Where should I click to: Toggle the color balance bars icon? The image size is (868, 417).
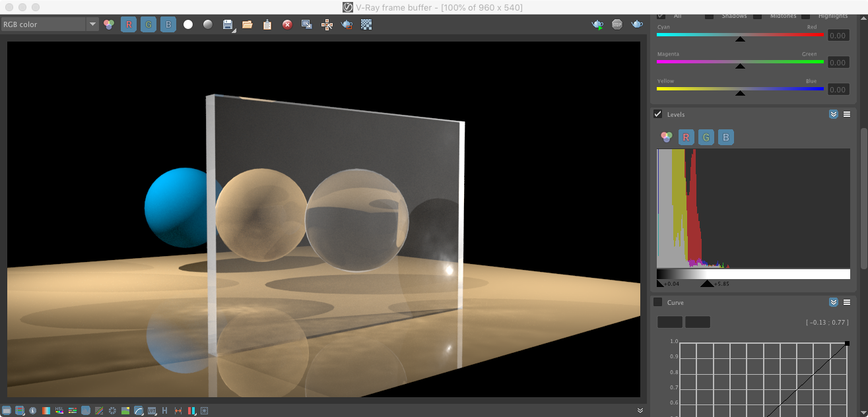click(73, 410)
